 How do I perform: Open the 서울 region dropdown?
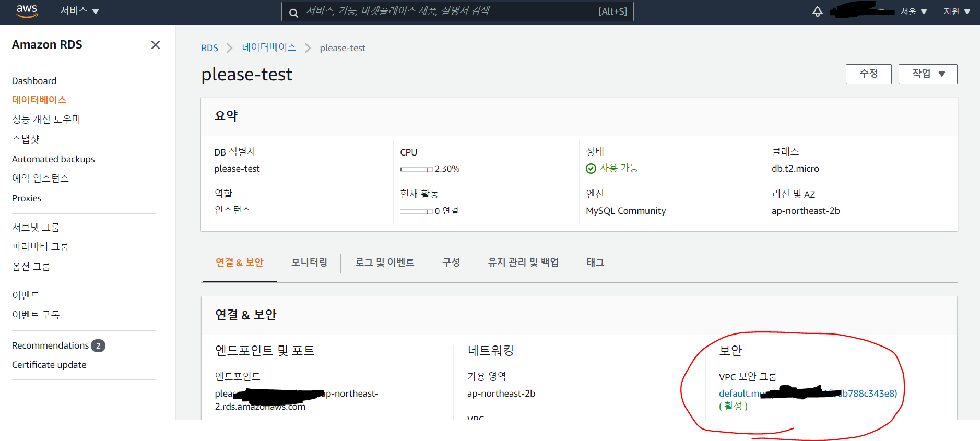coord(914,11)
